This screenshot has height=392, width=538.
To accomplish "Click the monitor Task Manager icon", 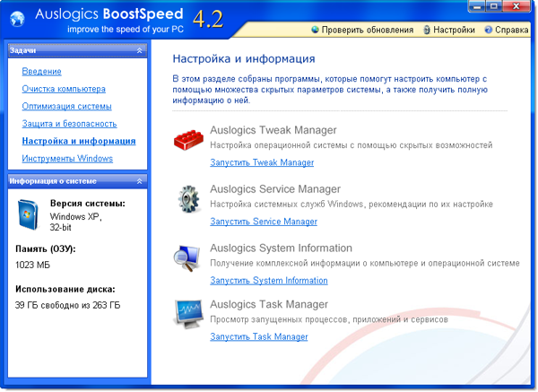I will [x=188, y=314].
